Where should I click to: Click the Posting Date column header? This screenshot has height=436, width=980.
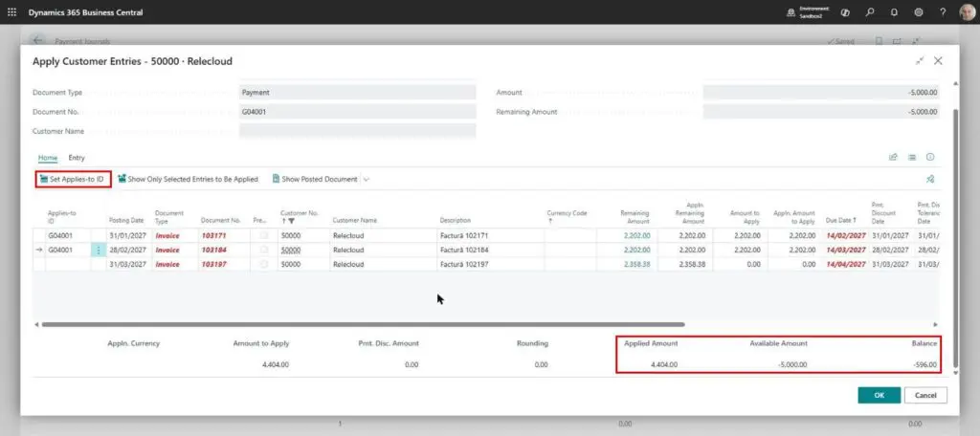point(126,221)
